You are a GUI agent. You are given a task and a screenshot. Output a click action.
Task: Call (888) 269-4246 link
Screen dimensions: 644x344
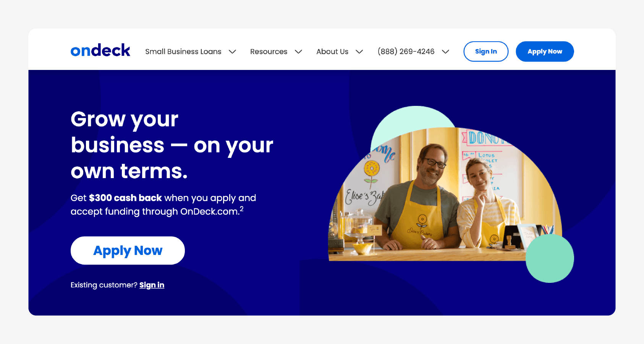tap(406, 52)
